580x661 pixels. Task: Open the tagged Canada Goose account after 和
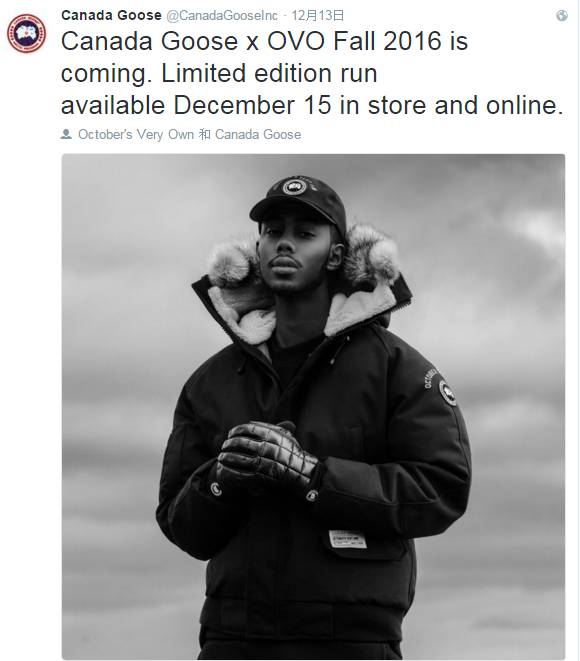point(258,134)
